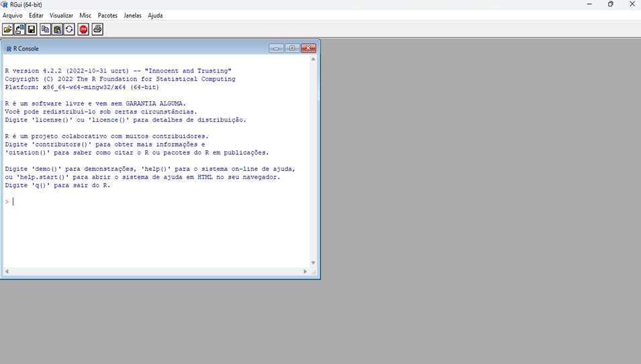This screenshot has height=364, width=641.
Task: Click the console vertical scrollbar down arrow
Action: (x=313, y=263)
